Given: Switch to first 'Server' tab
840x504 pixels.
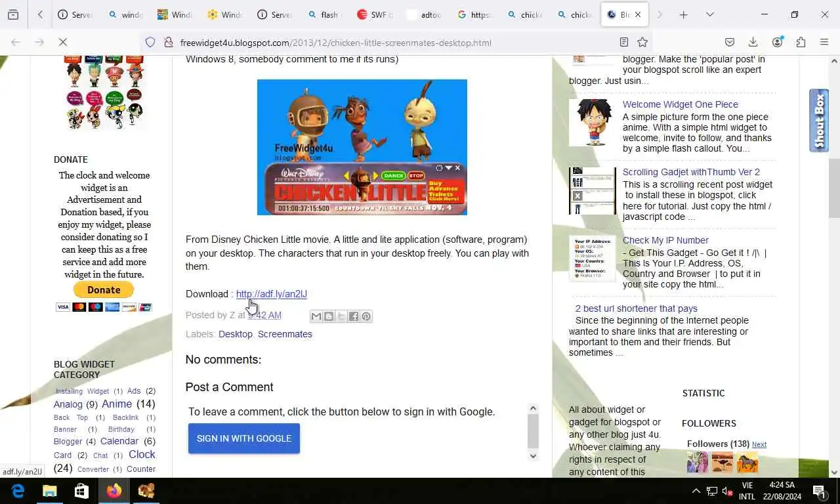Looking at the screenshot, I should point(75,14).
